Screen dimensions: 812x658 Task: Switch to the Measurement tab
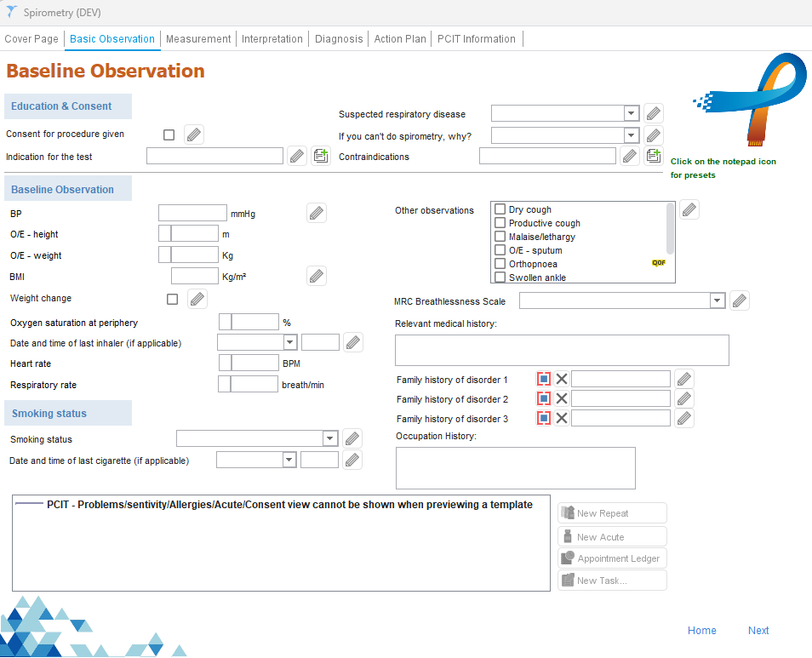click(x=198, y=39)
